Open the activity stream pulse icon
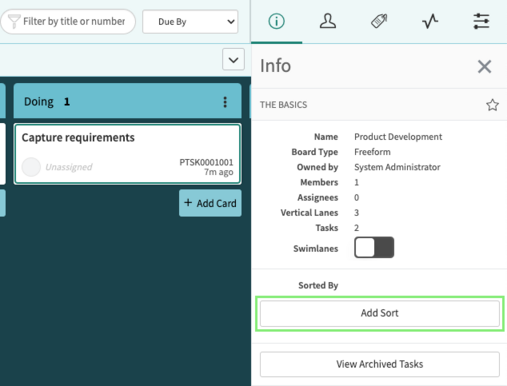Screen dimensions: 507x386 click(x=430, y=21)
